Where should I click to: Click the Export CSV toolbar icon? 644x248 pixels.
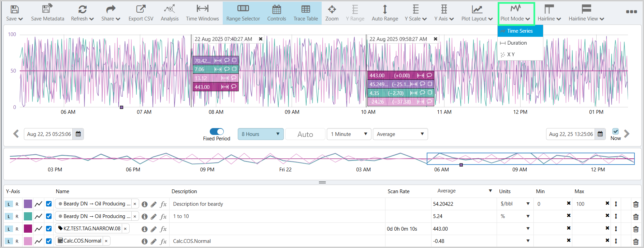tap(141, 13)
